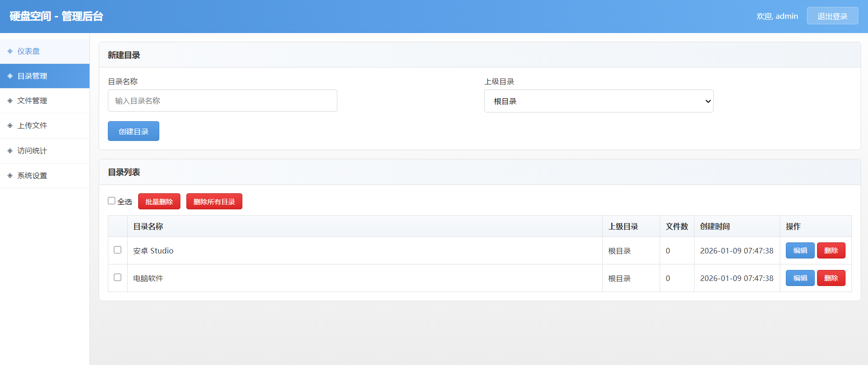868x365 pixels.
Task: Focus the 目录名称 input field
Action: [x=222, y=101]
